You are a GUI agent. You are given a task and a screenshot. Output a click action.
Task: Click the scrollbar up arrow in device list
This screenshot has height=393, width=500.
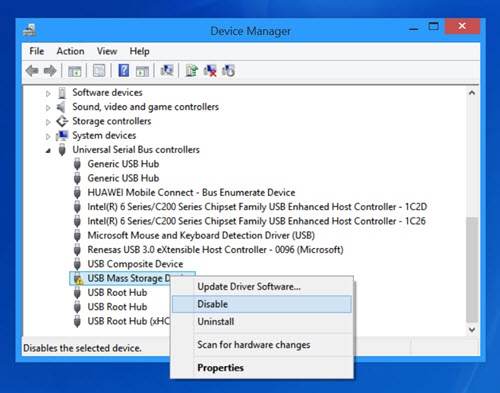click(x=472, y=93)
